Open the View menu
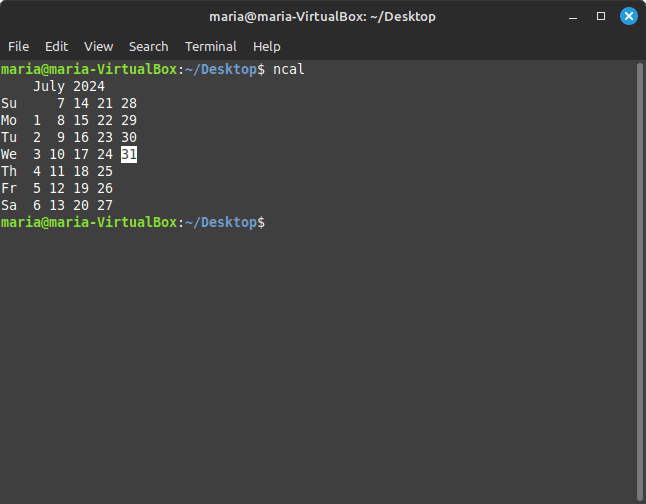646x504 pixels. pyautogui.click(x=98, y=47)
